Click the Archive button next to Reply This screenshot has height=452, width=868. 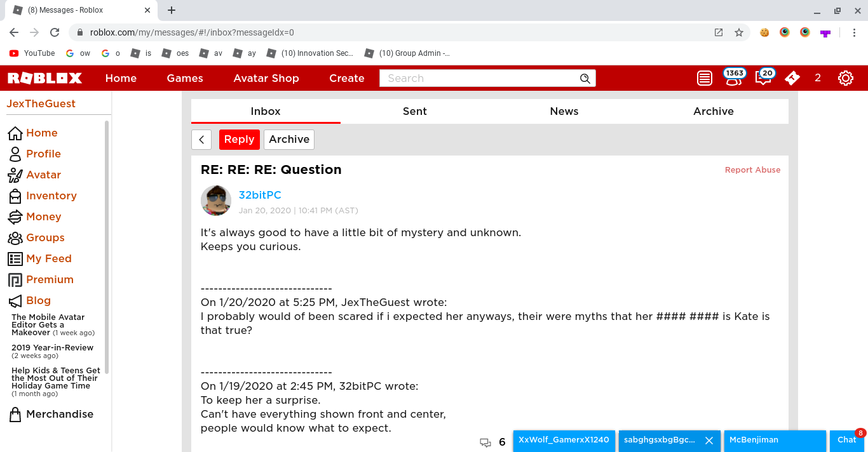tap(289, 140)
